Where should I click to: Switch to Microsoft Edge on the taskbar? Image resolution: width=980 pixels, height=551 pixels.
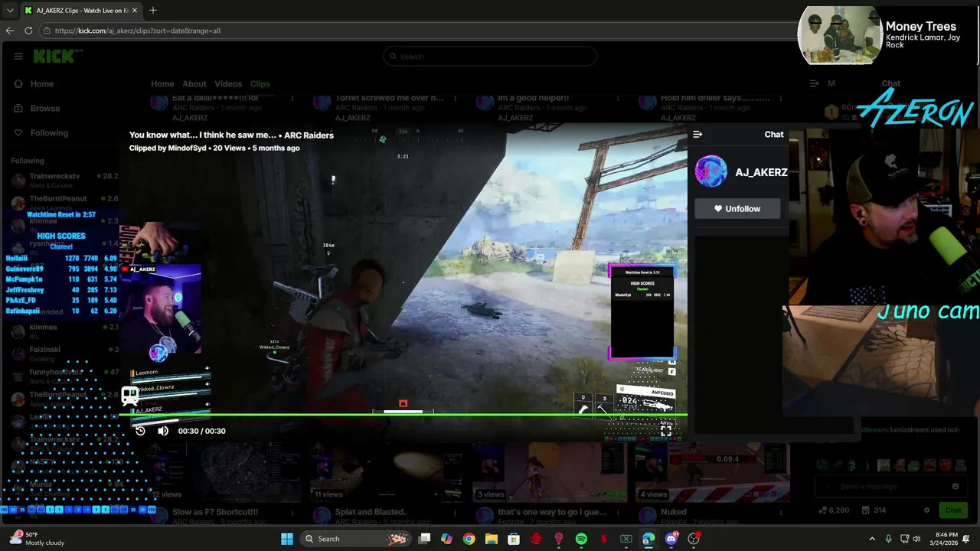[648, 539]
